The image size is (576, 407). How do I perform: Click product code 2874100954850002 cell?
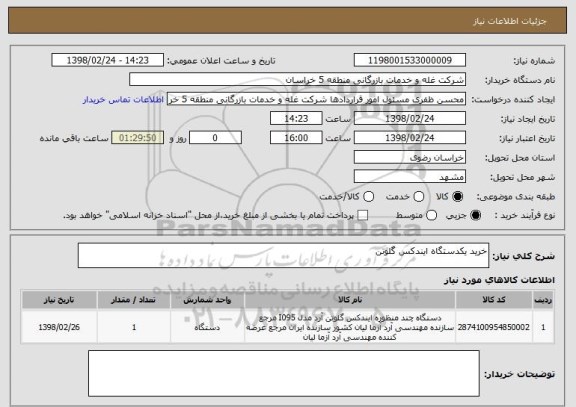point(494,327)
